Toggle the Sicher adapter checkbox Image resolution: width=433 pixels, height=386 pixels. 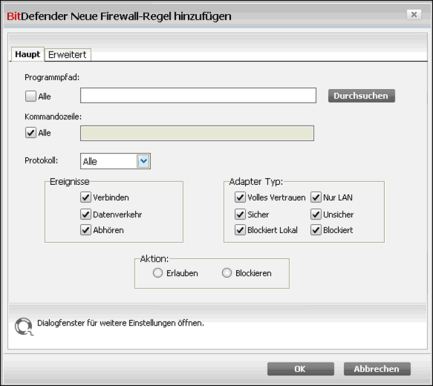(240, 214)
